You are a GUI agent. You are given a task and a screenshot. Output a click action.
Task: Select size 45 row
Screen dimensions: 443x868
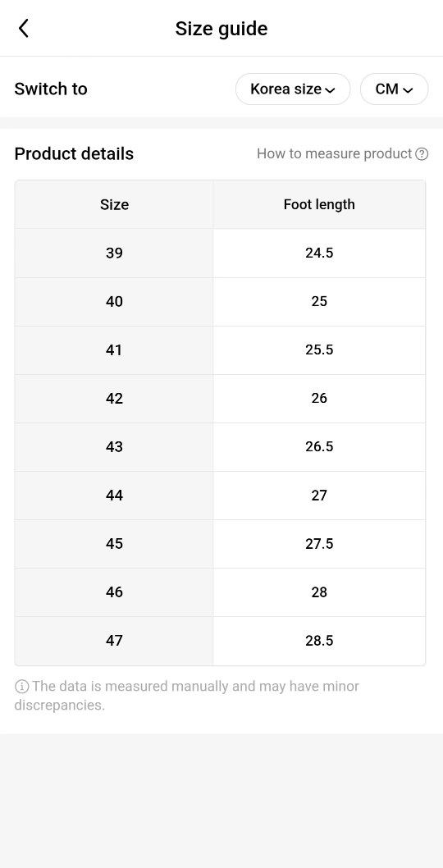pos(220,544)
